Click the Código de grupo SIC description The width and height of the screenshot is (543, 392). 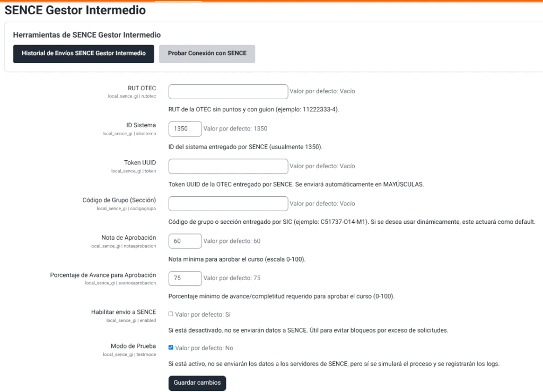point(352,222)
